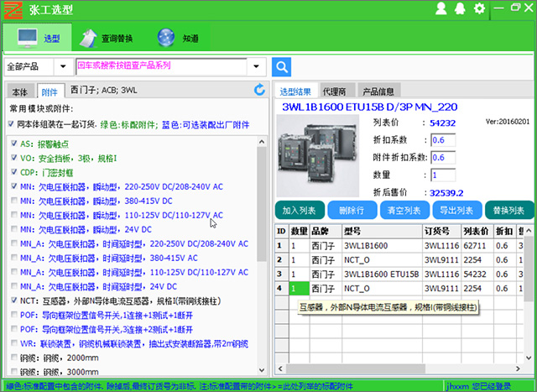Switch to the 代理商 tab
The image size is (537, 392).
click(335, 91)
